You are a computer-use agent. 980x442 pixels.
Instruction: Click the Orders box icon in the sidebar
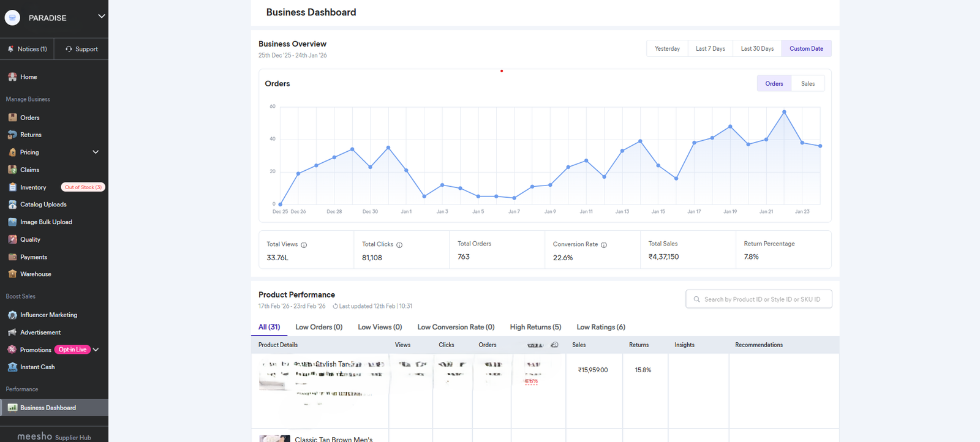tap(12, 118)
